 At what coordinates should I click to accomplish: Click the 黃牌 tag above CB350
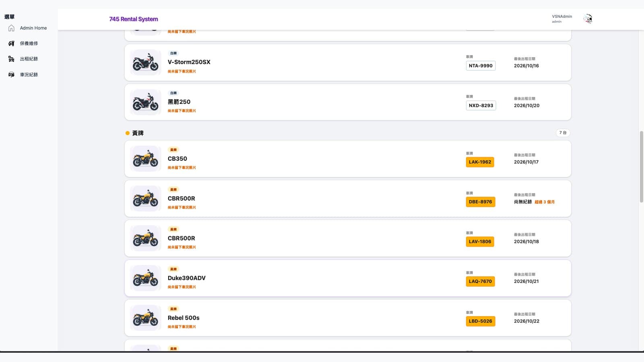tap(173, 150)
